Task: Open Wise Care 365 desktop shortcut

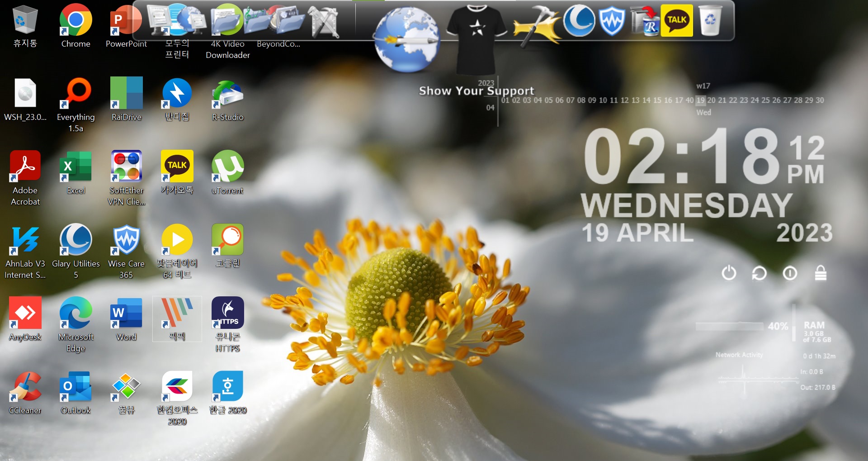Action: point(126,252)
